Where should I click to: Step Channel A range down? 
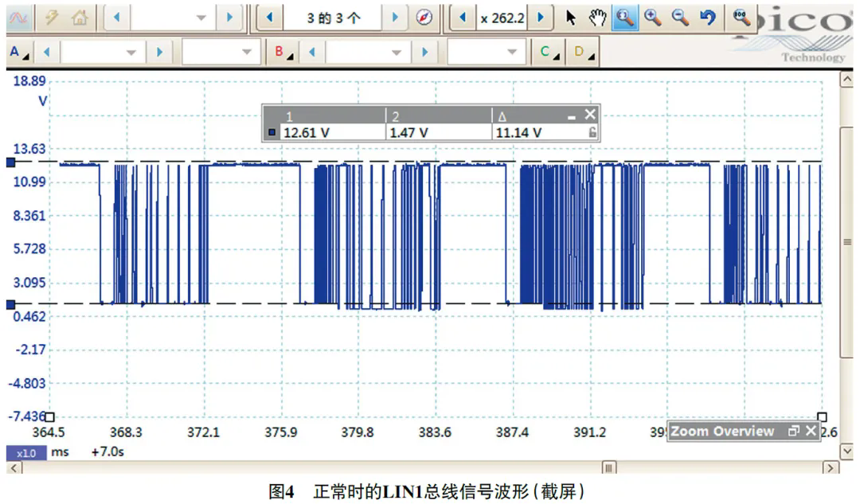point(47,53)
